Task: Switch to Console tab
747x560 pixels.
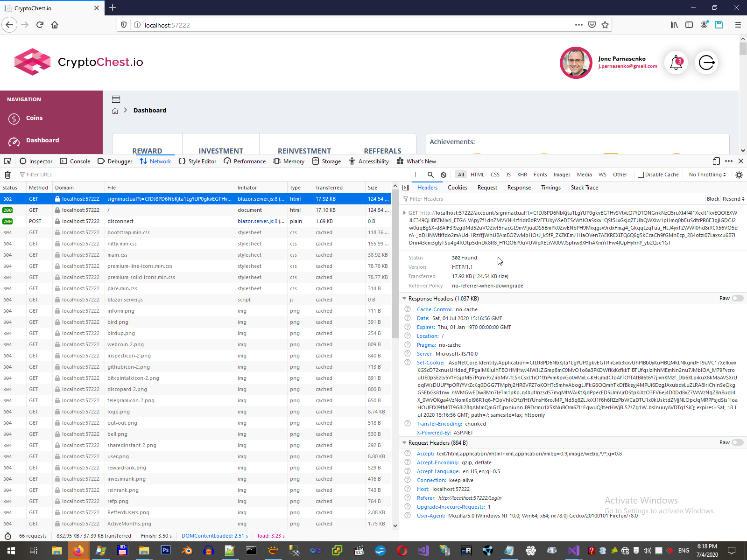Action: point(75,161)
